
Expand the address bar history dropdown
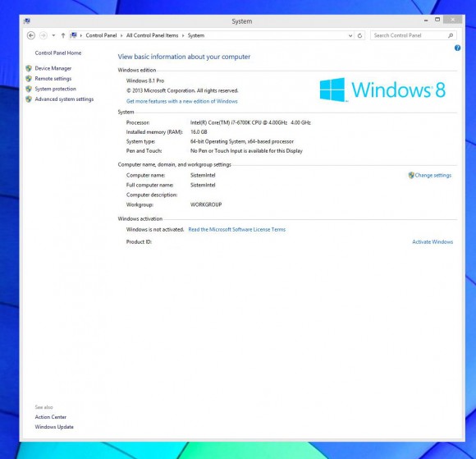(350, 35)
